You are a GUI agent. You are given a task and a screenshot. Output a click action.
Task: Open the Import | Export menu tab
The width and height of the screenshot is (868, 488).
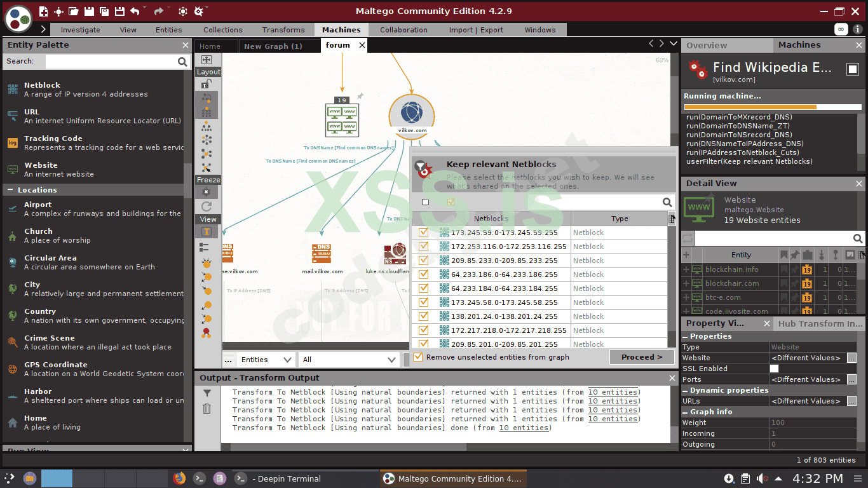(476, 30)
